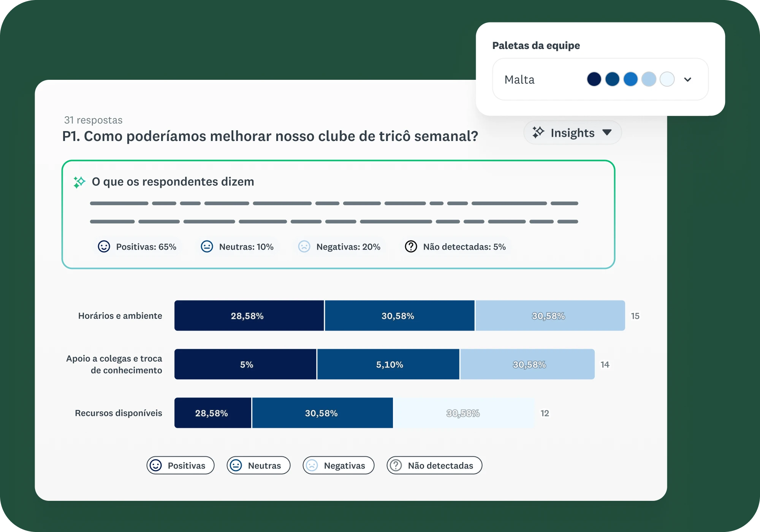The image size is (760, 532).
Task: Toggle the Não detectadas legend button
Action: click(434, 465)
